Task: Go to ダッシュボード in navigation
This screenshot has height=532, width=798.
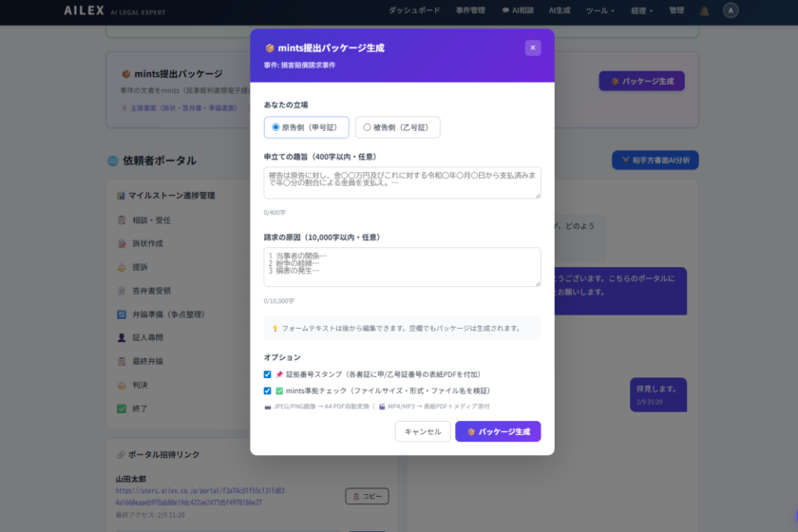Action: click(x=414, y=10)
